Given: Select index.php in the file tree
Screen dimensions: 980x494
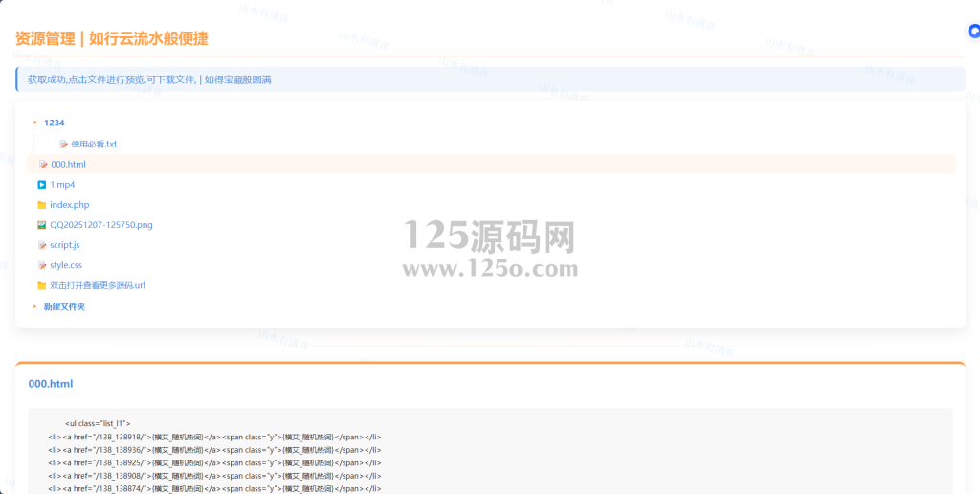Looking at the screenshot, I should coord(69,205).
